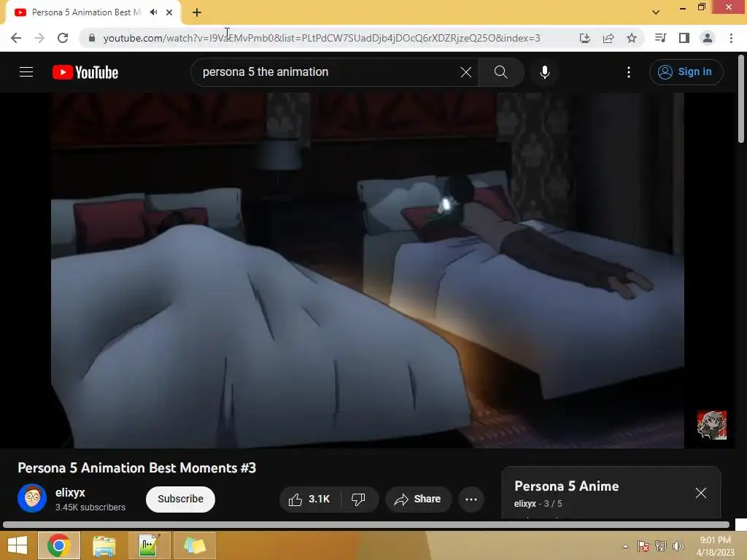Open YouTube hamburger guide menu
This screenshot has height=560, width=747.
(26, 72)
